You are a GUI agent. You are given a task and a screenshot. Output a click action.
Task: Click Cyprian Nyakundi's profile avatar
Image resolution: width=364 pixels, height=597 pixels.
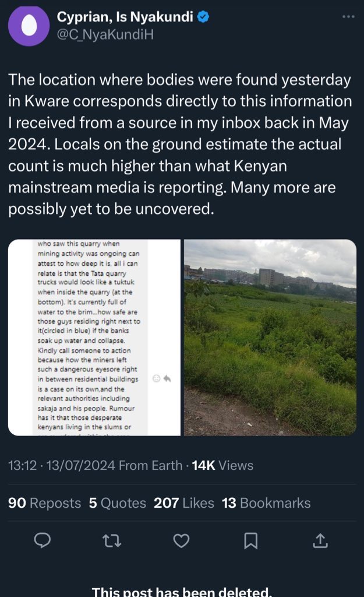coord(29,26)
